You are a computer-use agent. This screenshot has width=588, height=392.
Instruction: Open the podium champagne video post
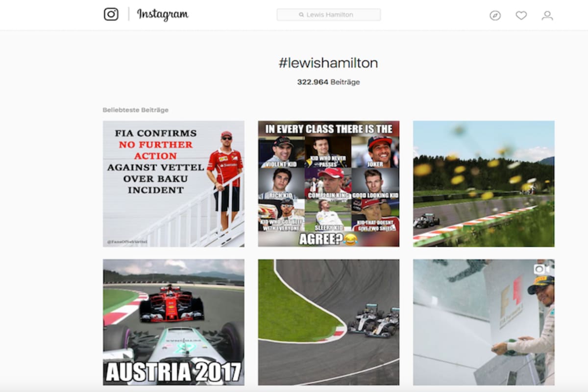(x=484, y=322)
